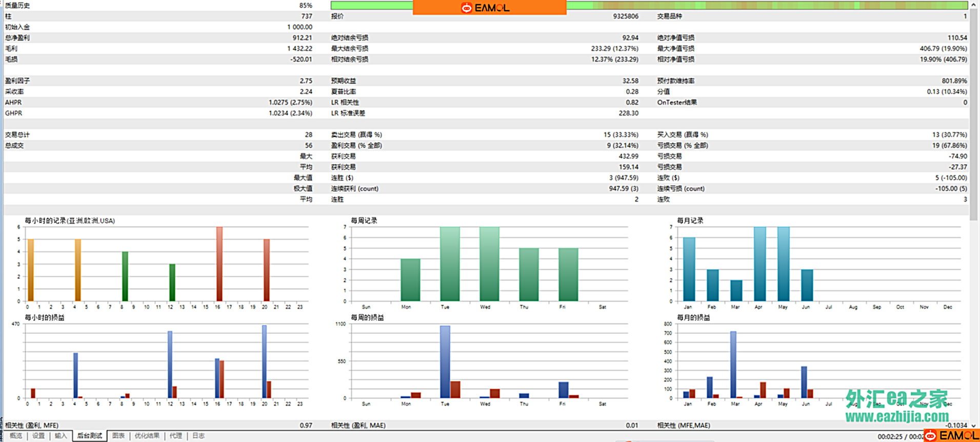Select the 后台测试 tab
The image size is (980, 442).
click(x=89, y=436)
